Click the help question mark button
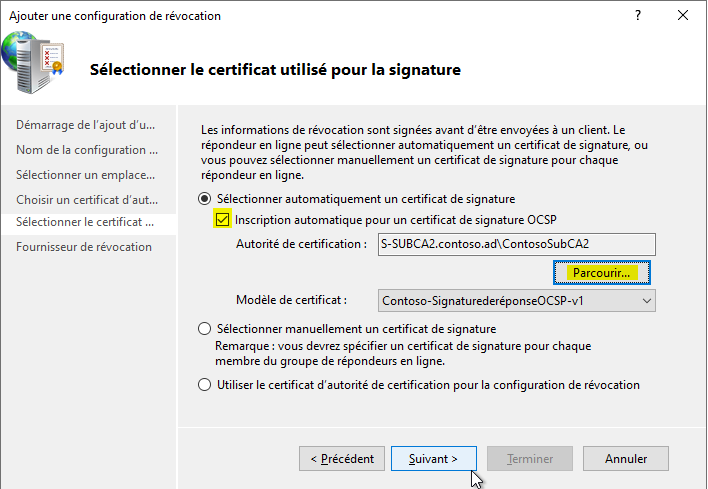 [x=638, y=15]
